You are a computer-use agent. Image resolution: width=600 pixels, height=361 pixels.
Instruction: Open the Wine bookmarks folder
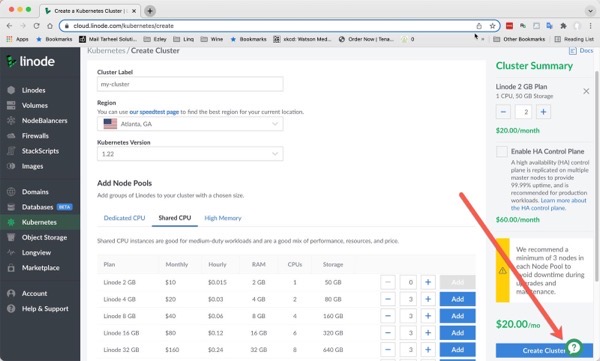[212, 39]
